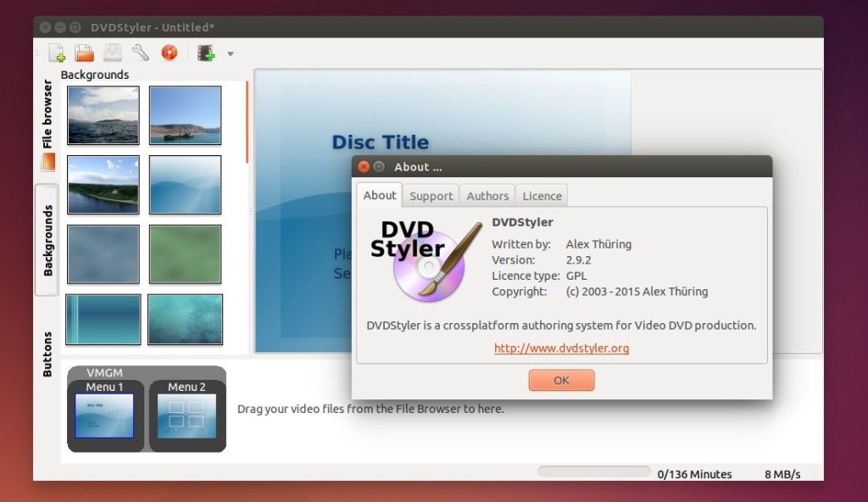Click the licence type value "GPL"
This screenshot has height=502, width=868.
(x=576, y=276)
